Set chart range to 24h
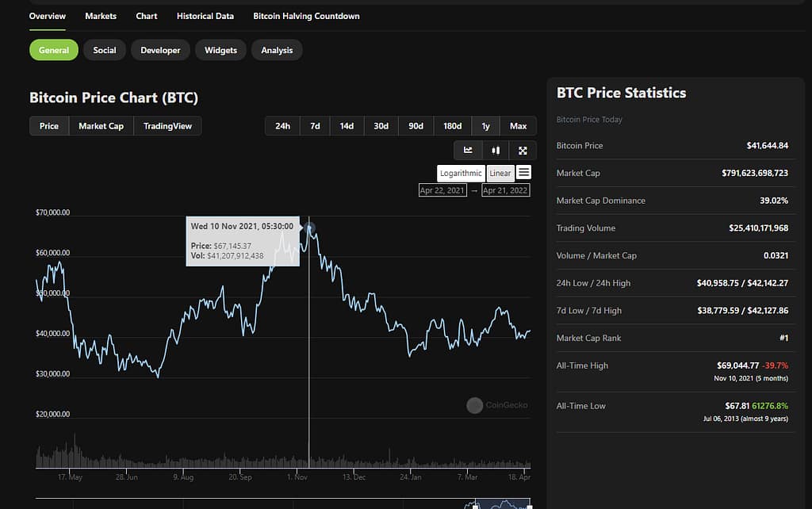The height and width of the screenshot is (509, 812). coord(282,126)
